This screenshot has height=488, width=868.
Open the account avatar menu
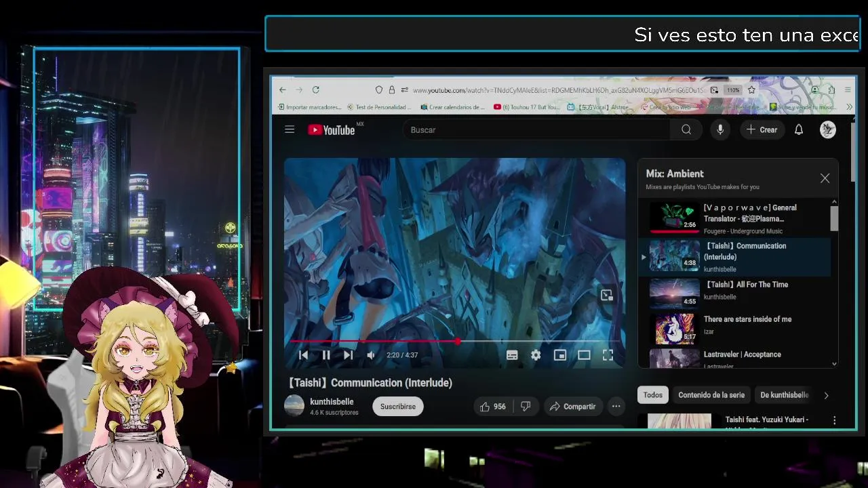point(827,129)
